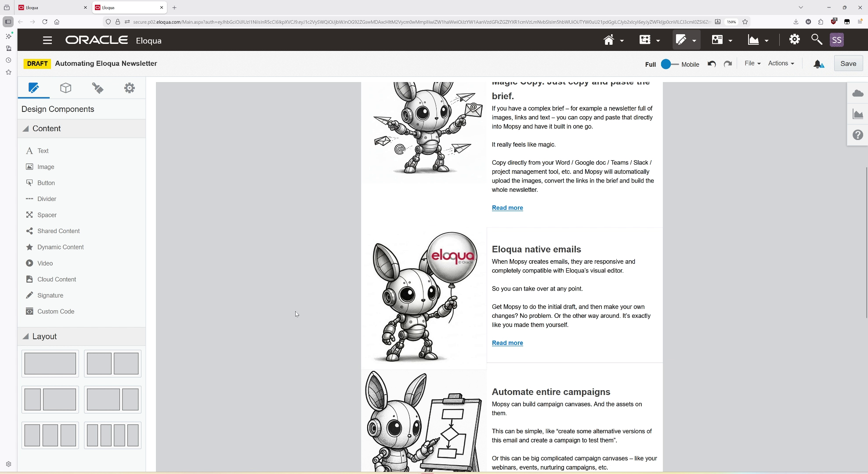Select the robot with paper planes image
This screenshot has height=474, width=868.
[424, 132]
